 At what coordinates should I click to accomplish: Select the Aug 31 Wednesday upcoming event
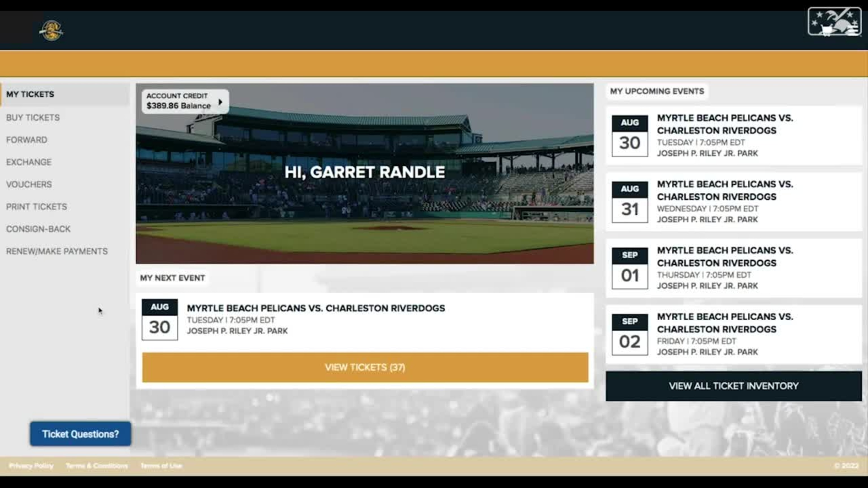pos(734,202)
